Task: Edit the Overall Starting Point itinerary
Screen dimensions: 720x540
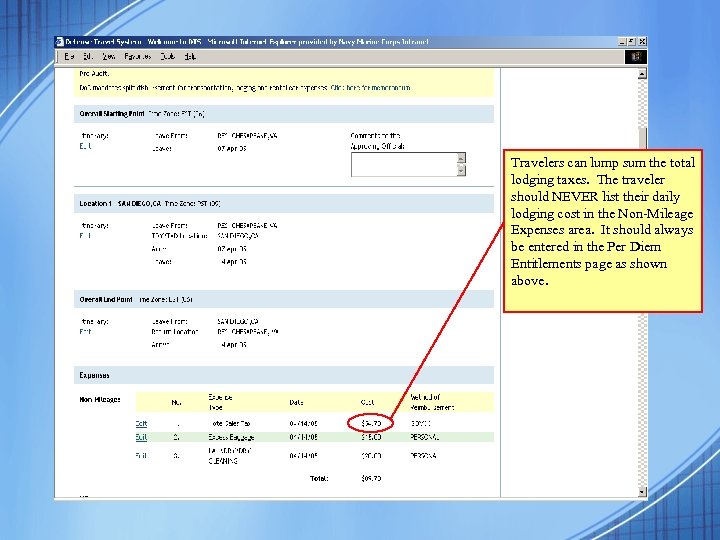Action: click(85, 146)
